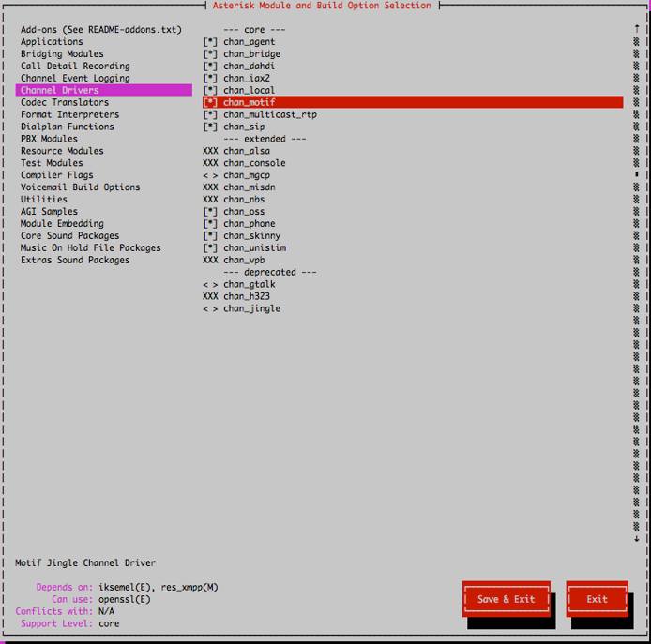Screen dimensions: 651x644
Task: Open the Add-ons category
Action: point(100,30)
